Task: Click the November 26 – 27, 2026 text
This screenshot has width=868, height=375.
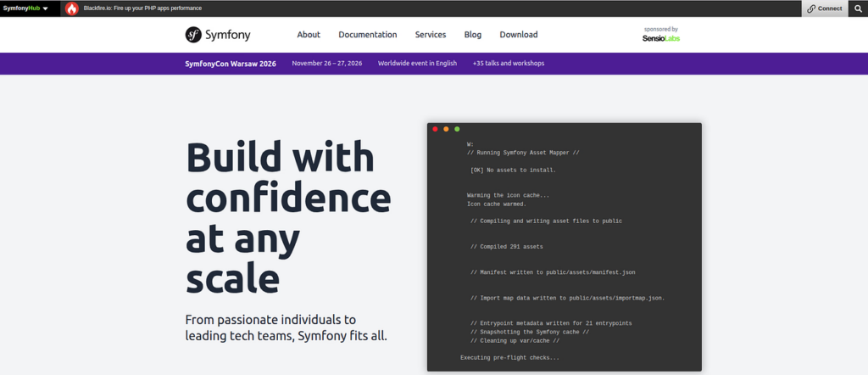Action: coord(327,63)
